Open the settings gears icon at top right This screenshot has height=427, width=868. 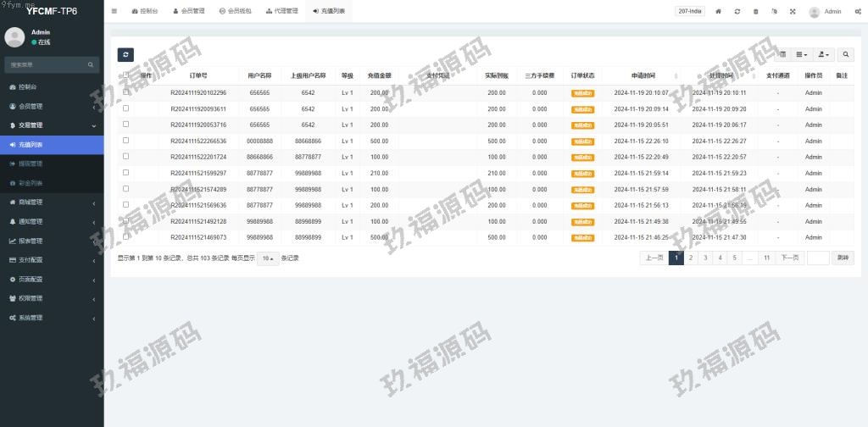858,12
